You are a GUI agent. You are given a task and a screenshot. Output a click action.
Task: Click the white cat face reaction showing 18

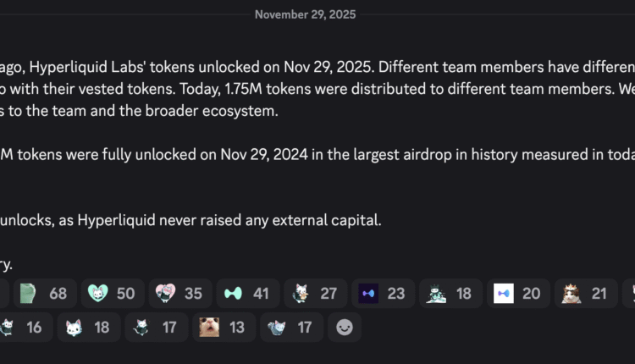(87, 327)
